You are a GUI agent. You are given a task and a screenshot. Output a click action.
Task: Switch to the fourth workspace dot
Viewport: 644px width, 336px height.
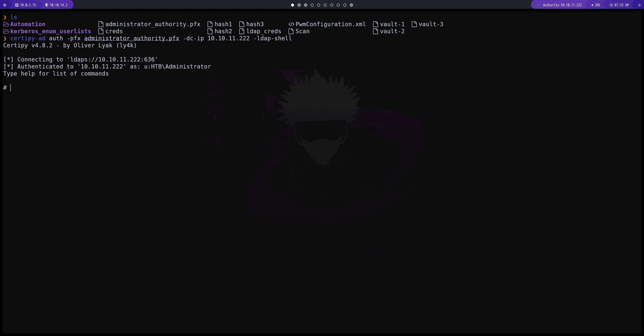(312, 5)
